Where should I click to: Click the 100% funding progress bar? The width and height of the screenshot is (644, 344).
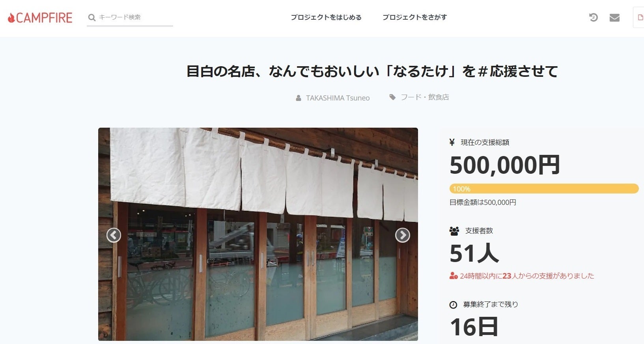click(x=544, y=189)
